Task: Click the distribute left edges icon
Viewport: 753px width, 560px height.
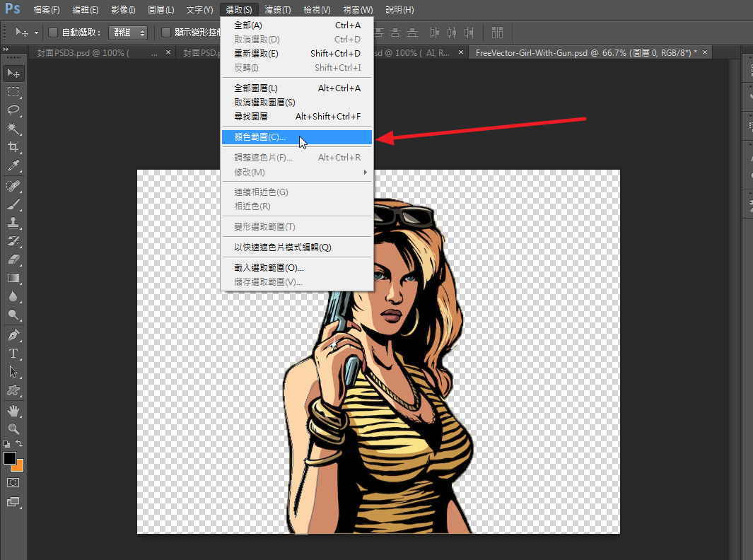Action: (x=434, y=33)
